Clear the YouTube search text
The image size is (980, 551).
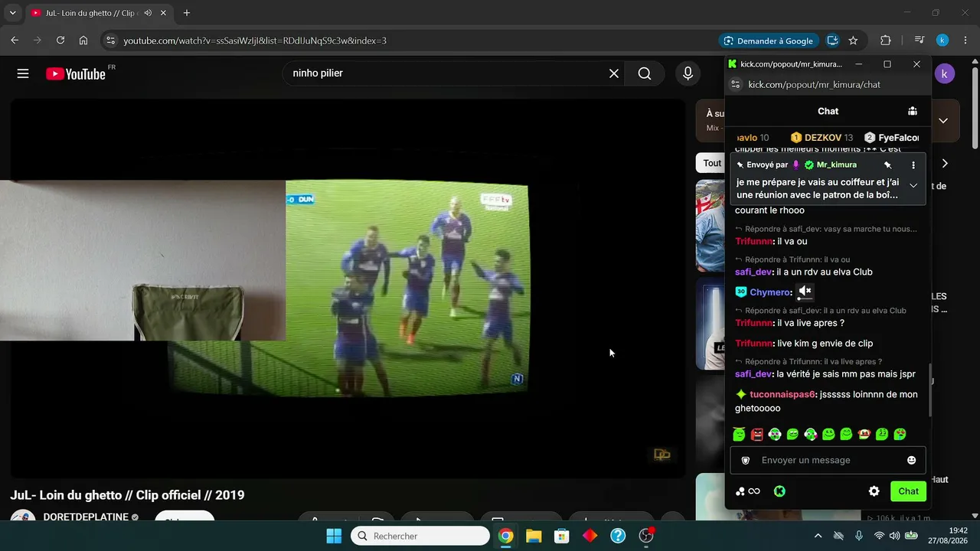614,73
